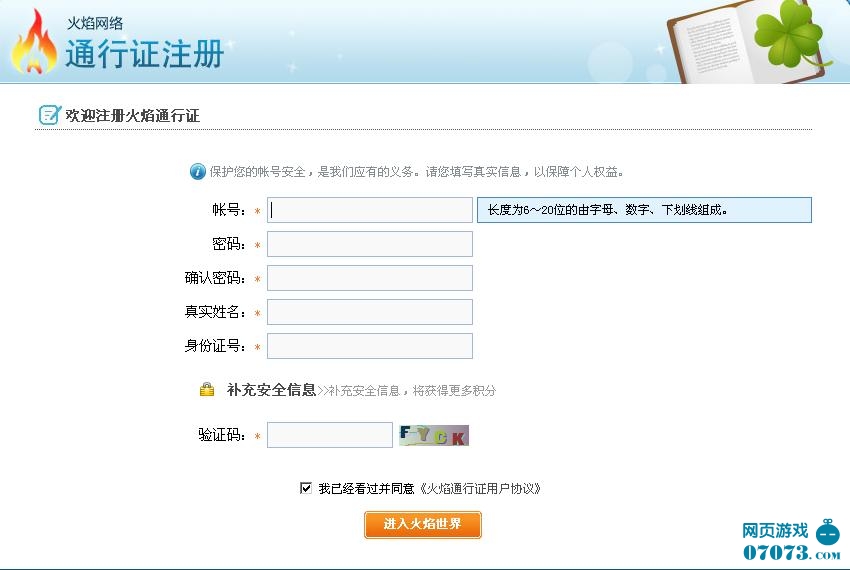The image size is (850, 570).
Task: Click into the 密码 password field
Action: coord(369,244)
